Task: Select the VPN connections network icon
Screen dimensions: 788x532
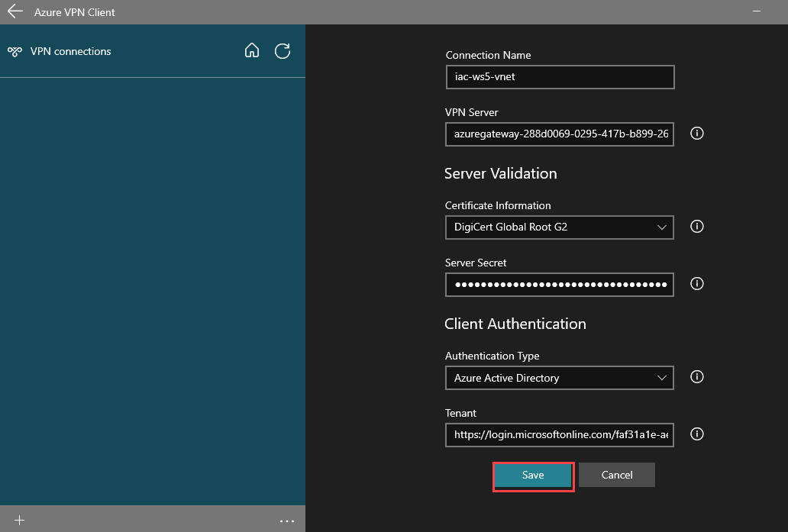Action: (x=15, y=51)
